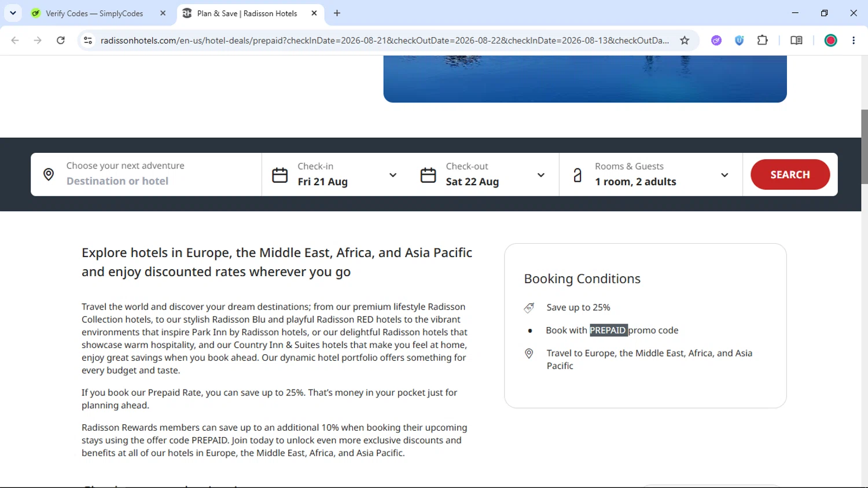Viewport: 868px width, 488px height.
Task: Close the Verify Codes — SimplyCodes tab
Action: pyautogui.click(x=163, y=13)
